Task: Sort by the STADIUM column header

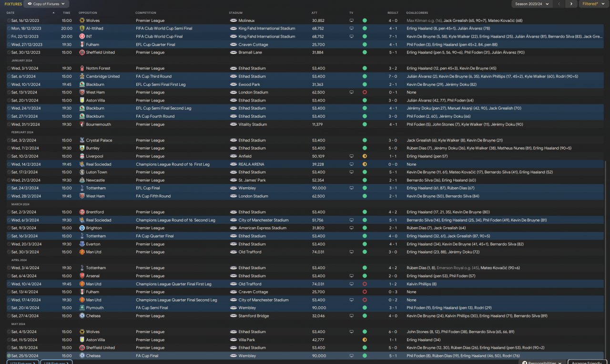Action: (235, 13)
